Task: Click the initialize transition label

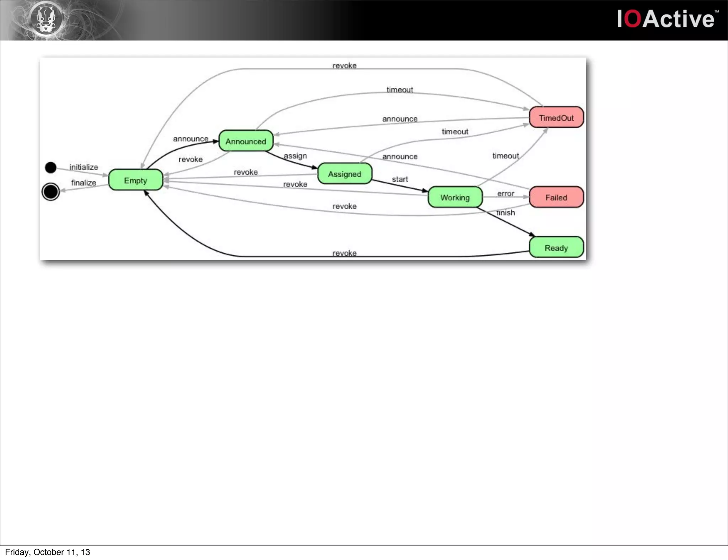Action: coord(84,167)
